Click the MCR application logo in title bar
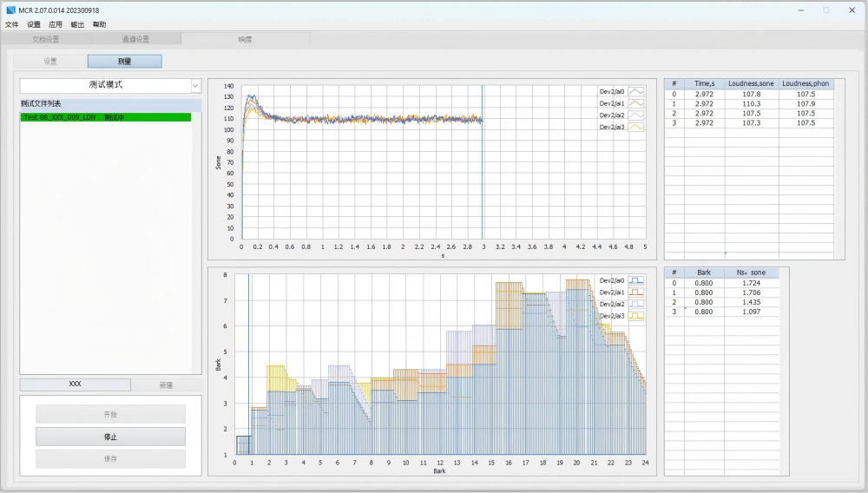The width and height of the screenshot is (868, 493). (x=10, y=10)
